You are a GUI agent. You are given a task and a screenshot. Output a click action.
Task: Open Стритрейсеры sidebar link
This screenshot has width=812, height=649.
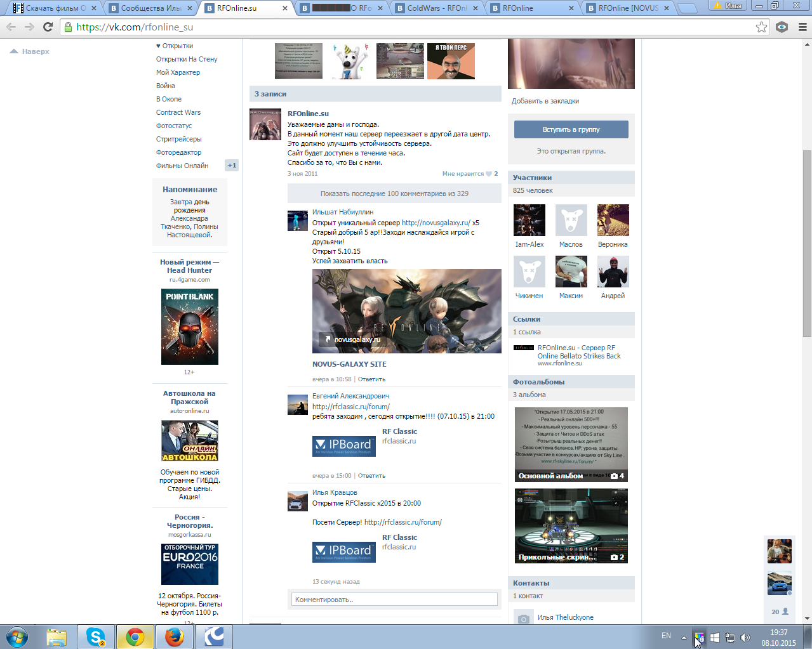(179, 139)
